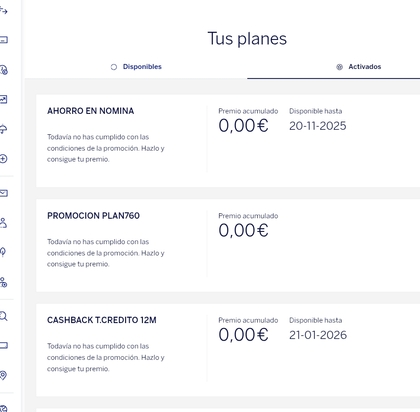Screen dimensions: 420x412
Task: Click the percent settings icon in sidebar
Action: [x=3, y=282]
